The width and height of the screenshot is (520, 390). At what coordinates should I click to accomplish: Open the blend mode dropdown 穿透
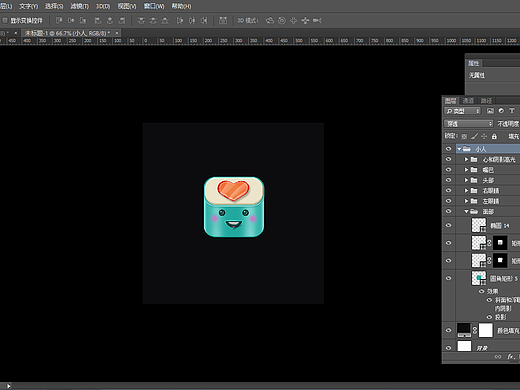click(x=468, y=124)
